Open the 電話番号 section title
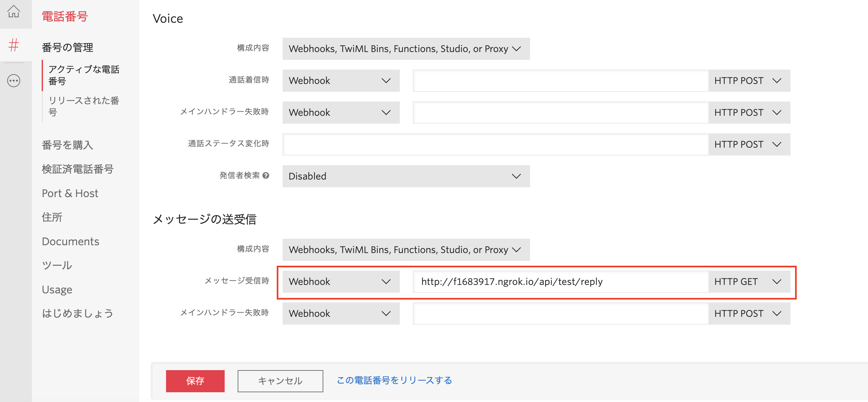The height and width of the screenshot is (402, 868). [65, 16]
